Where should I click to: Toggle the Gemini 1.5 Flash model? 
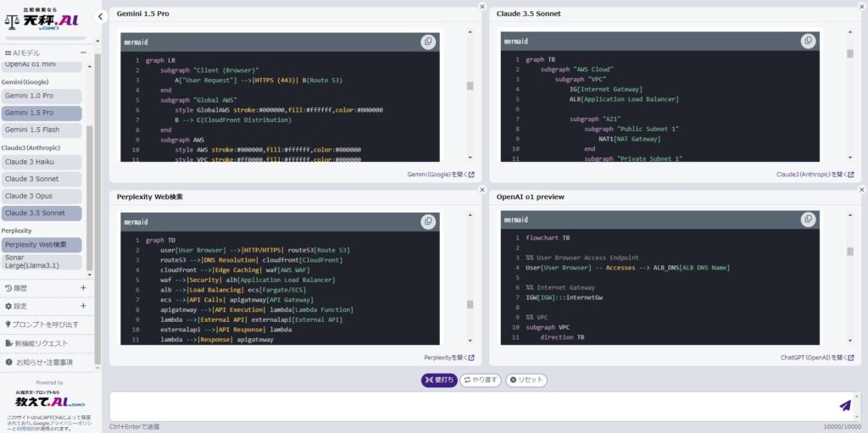point(42,130)
